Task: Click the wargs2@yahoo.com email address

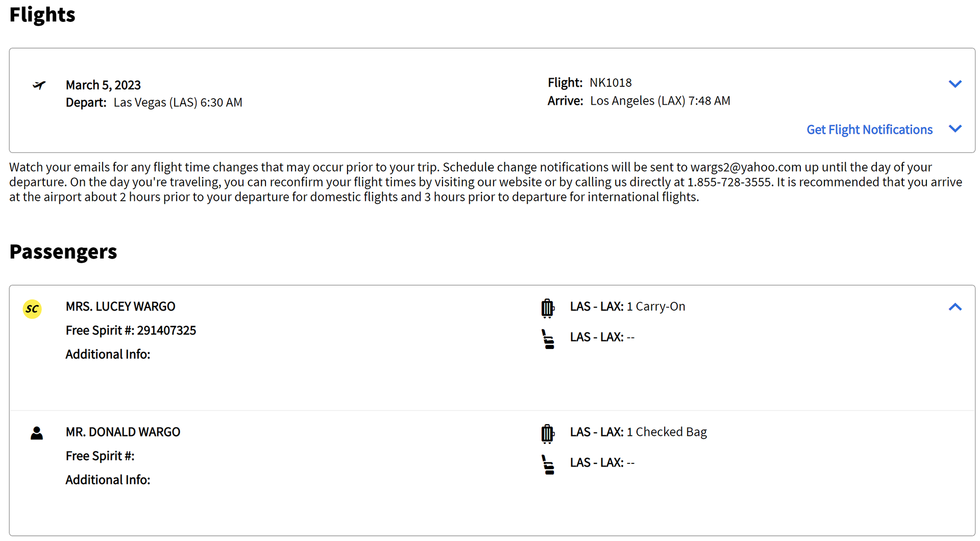Action: (x=746, y=167)
